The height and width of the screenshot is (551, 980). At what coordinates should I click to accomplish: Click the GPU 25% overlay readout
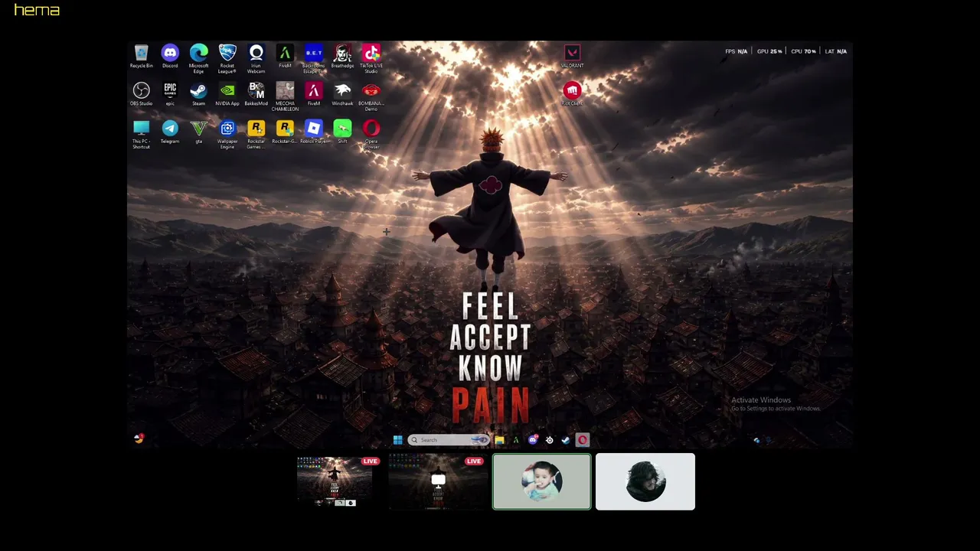click(x=769, y=51)
